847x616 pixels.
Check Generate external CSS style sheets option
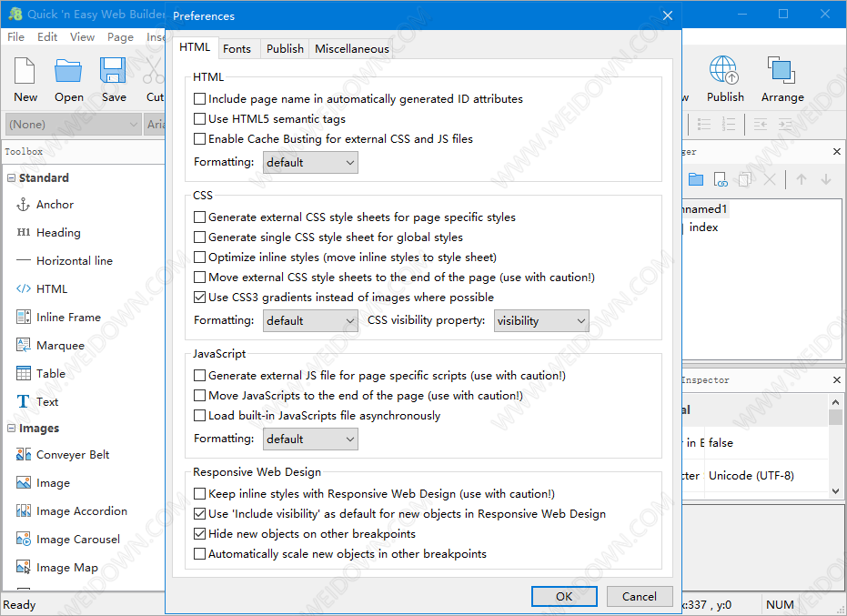click(199, 217)
